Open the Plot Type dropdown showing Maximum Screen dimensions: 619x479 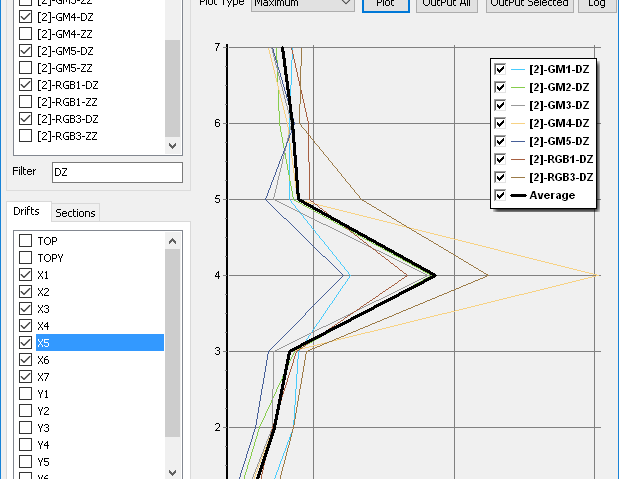click(x=302, y=4)
